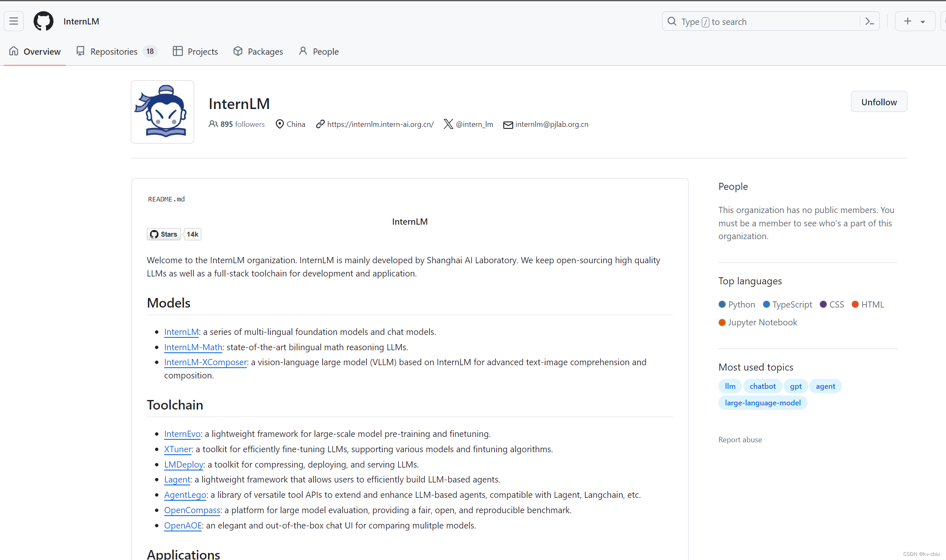The image size is (946, 560).
Task: Open the Projects tab
Action: (x=195, y=51)
